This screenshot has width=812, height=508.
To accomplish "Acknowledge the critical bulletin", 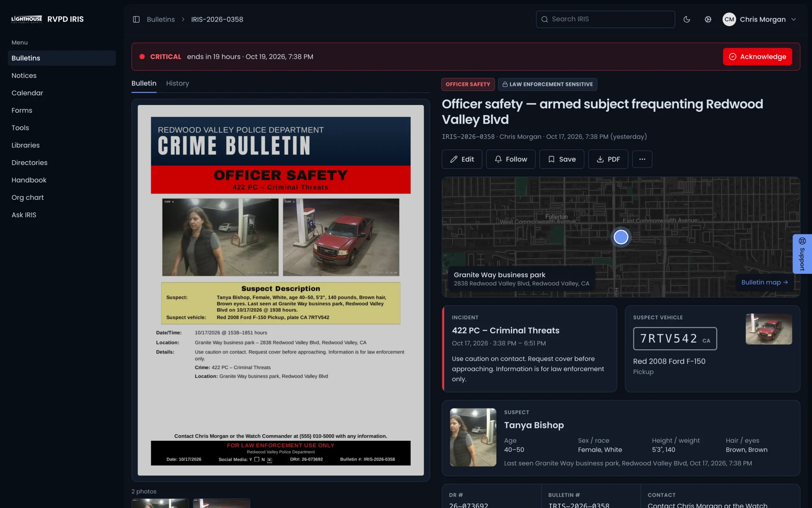I will point(757,57).
